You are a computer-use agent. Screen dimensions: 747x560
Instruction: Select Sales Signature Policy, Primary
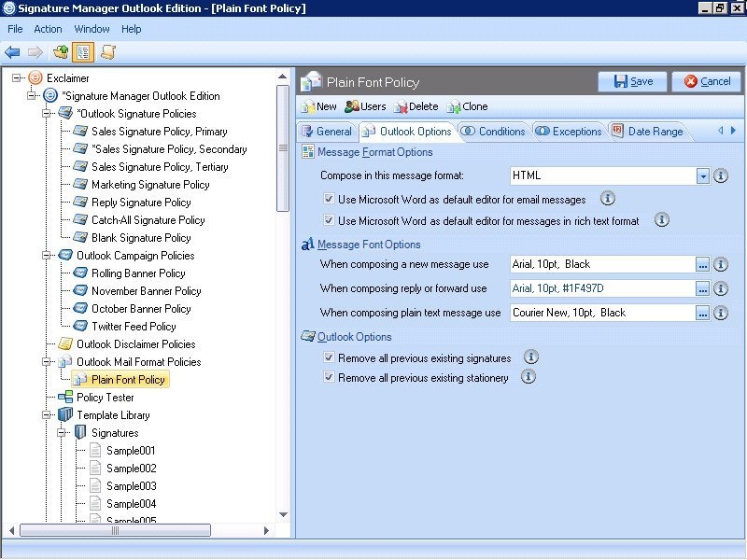[x=159, y=131]
